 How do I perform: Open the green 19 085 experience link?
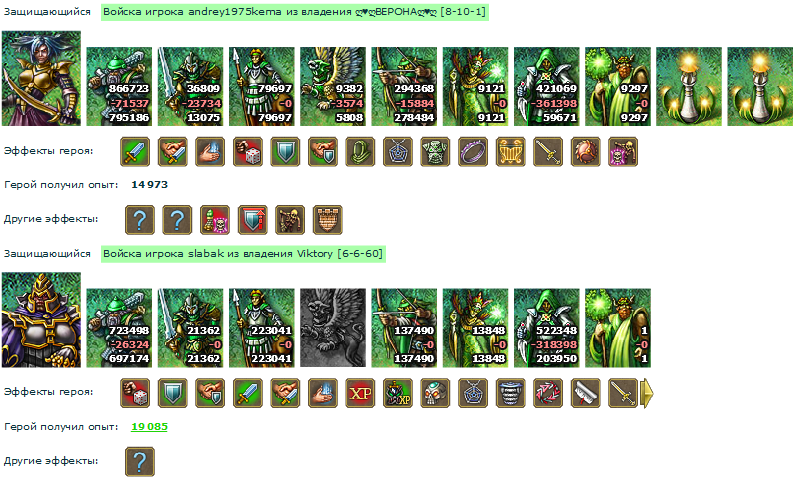(x=149, y=427)
